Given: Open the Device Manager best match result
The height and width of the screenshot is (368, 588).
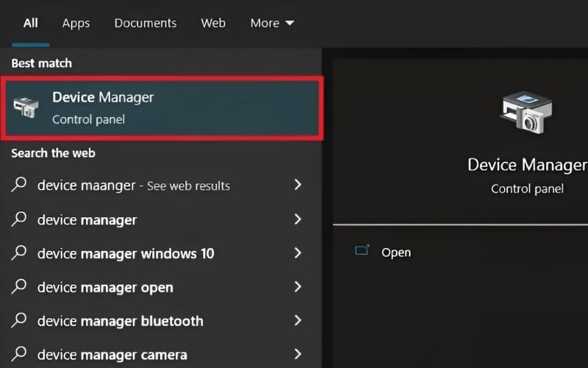Looking at the screenshot, I should click(162, 108).
